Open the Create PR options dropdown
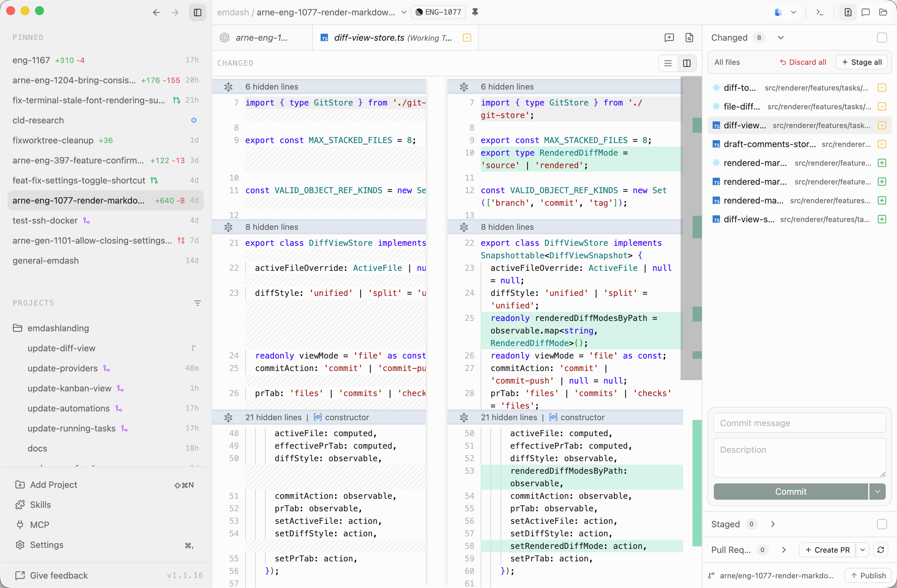Screen dimensions: 897x588 (862, 549)
